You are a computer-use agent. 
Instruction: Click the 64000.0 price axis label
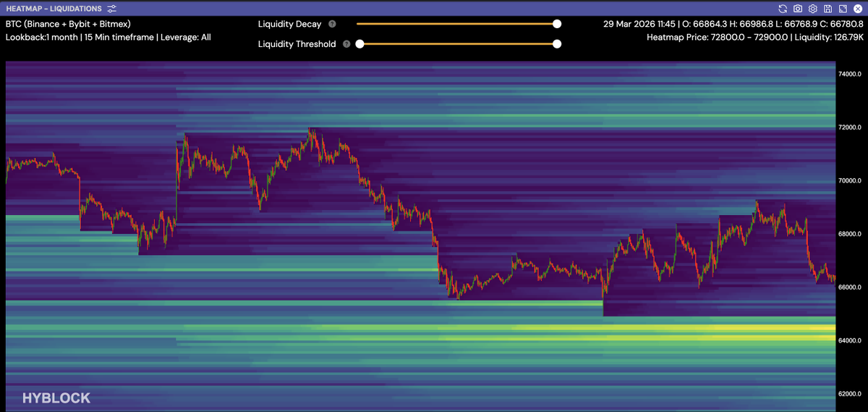[850, 340]
